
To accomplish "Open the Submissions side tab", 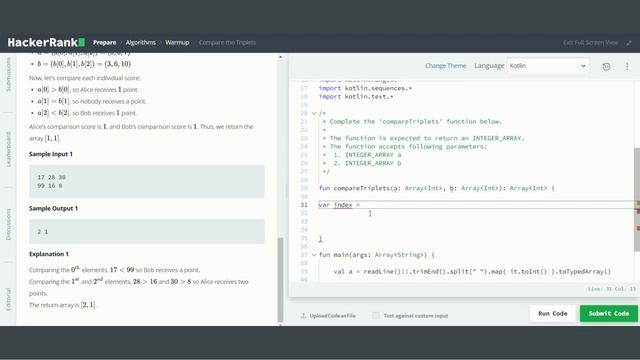I will point(8,74).
